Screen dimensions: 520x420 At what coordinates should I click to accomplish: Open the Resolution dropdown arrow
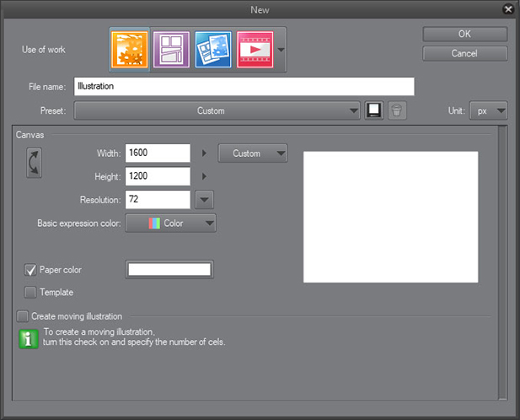[x=204, y=200]
